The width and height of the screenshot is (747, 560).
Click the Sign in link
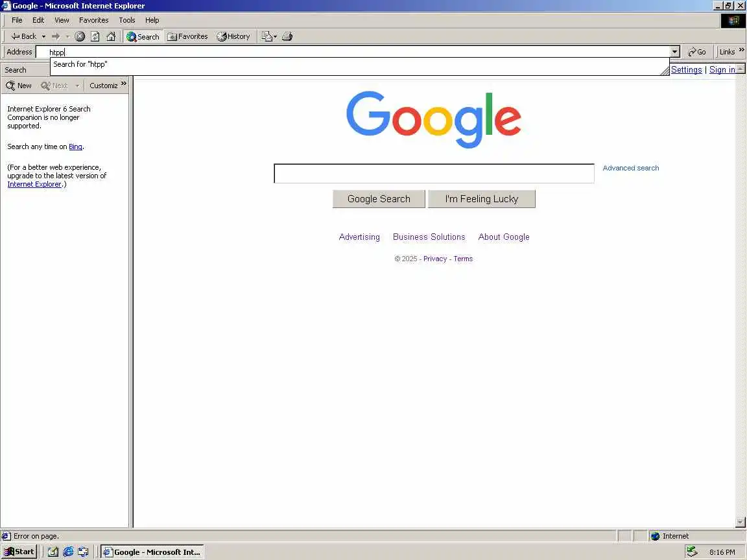[x=722, y=69]
